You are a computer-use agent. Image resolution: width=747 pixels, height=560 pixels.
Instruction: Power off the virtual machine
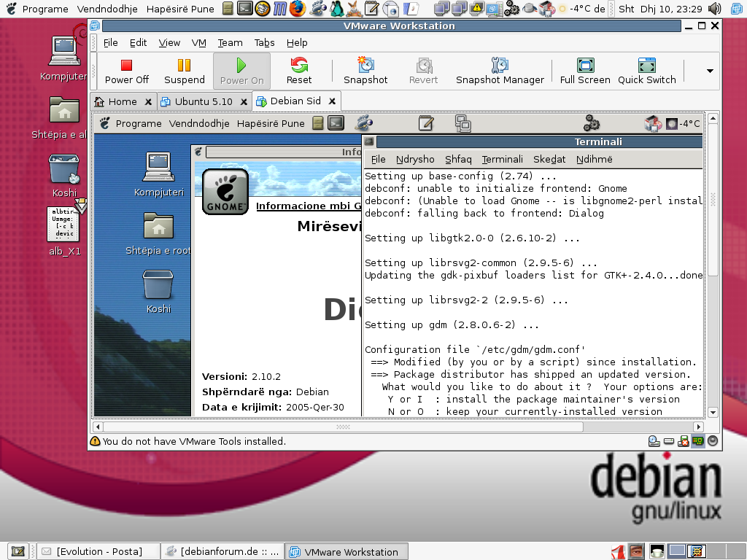click(x=127, y=71)
